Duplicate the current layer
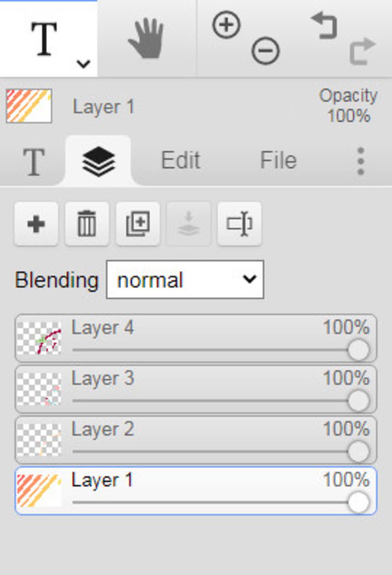This screenshot has height=575, width=392. pyautogui.click(x=138, y=224)
